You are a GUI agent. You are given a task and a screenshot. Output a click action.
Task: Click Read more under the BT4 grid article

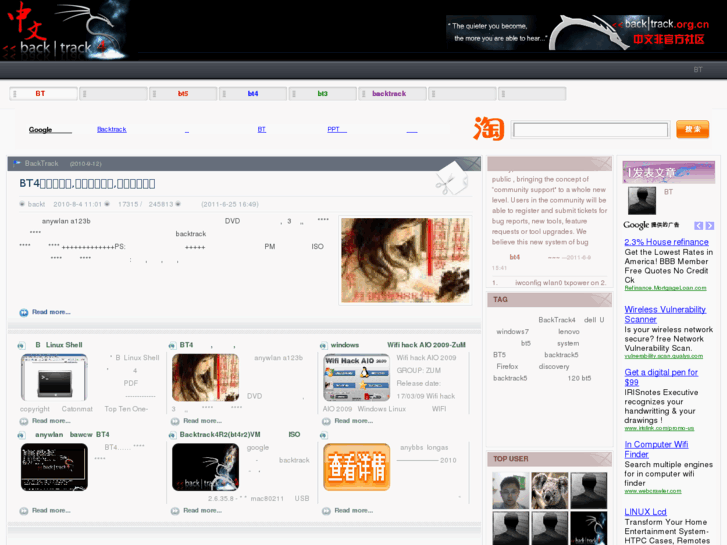tap(202, 421)
